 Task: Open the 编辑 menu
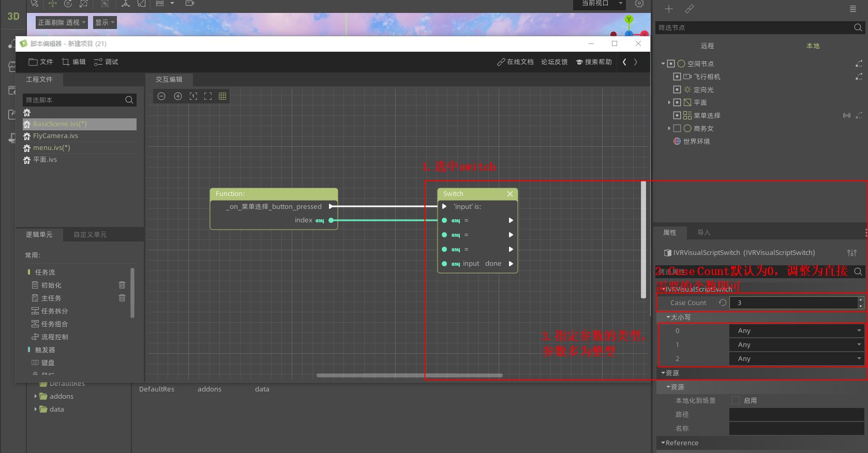(x=73, y=62)
